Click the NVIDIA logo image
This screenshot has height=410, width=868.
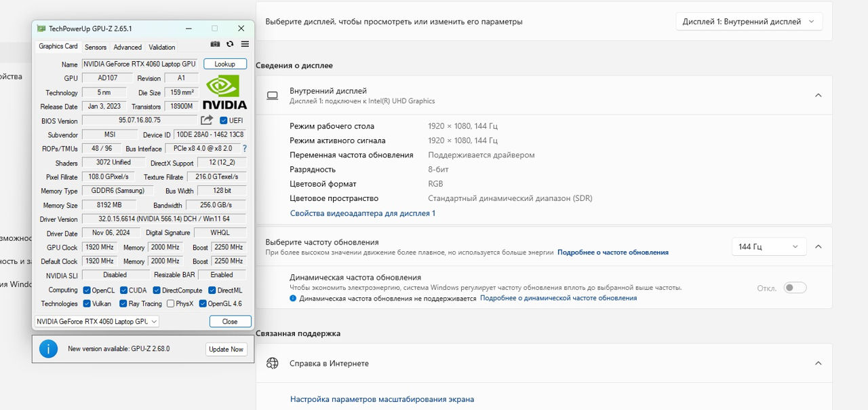click(x=225, y=92)
